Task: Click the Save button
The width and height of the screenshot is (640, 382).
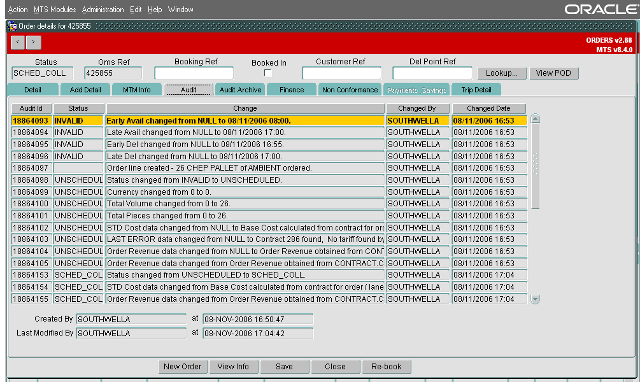Action: [x=284, y=366]
